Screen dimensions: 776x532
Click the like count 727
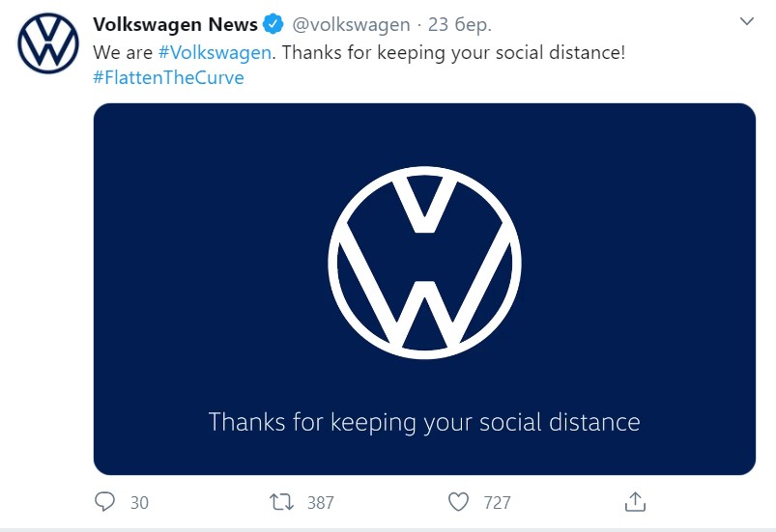coord(498,502)
